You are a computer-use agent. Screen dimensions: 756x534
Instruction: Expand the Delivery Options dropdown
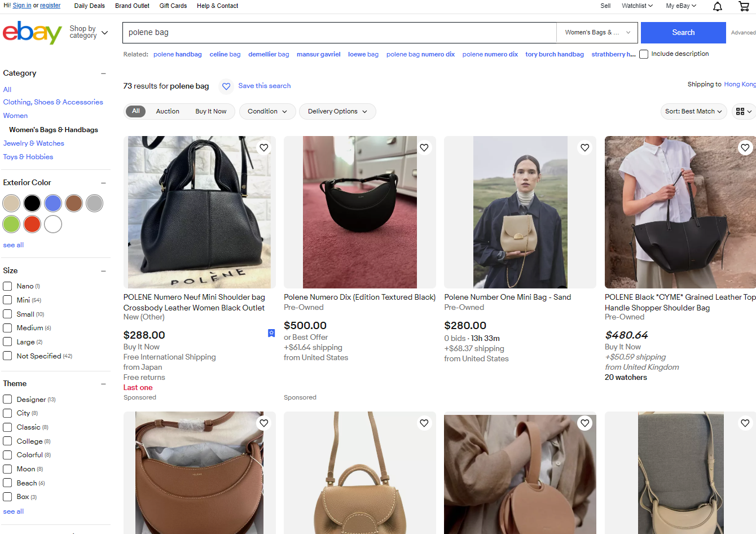point(337,111)
